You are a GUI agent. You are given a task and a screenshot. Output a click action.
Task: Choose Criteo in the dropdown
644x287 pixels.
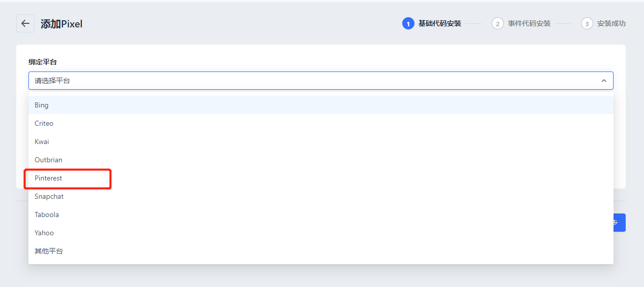pyautogui.click(x=44, y=123)
